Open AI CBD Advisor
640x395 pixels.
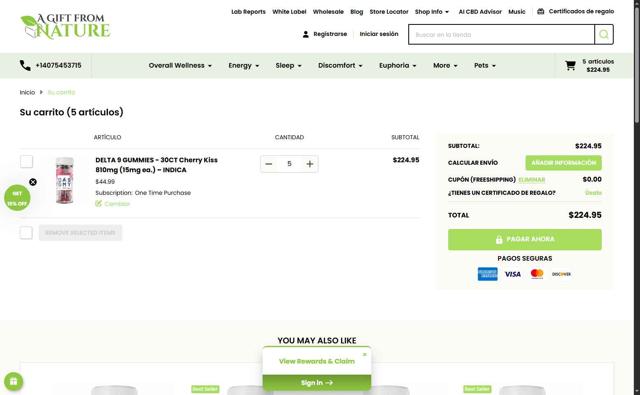point(480,12)
